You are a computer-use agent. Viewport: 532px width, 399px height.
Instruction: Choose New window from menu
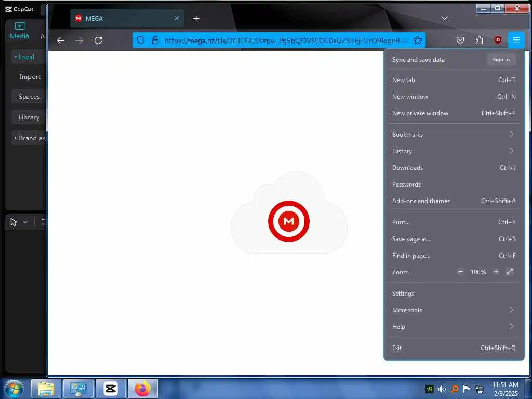[454, 96]
